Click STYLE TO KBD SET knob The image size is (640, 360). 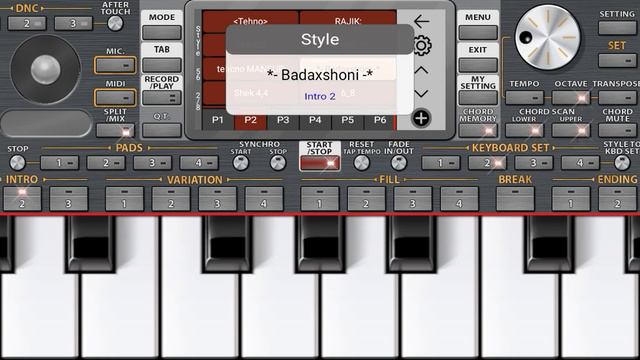(622, 163)
